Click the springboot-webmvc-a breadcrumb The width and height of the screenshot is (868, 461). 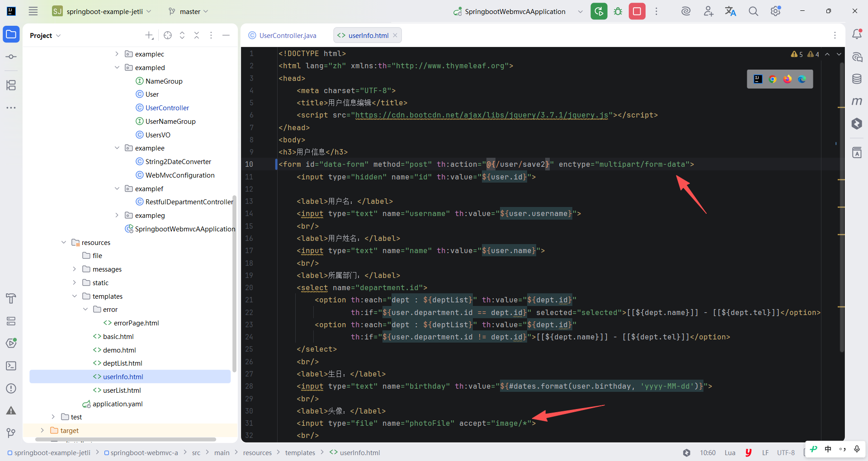click(x=144, y=452)
